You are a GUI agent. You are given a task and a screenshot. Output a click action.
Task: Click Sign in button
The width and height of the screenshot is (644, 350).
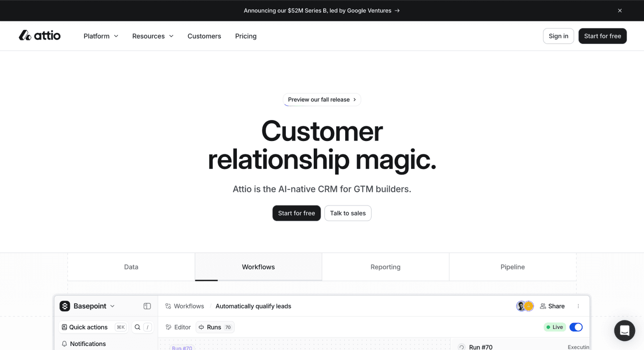click(558, 36)
